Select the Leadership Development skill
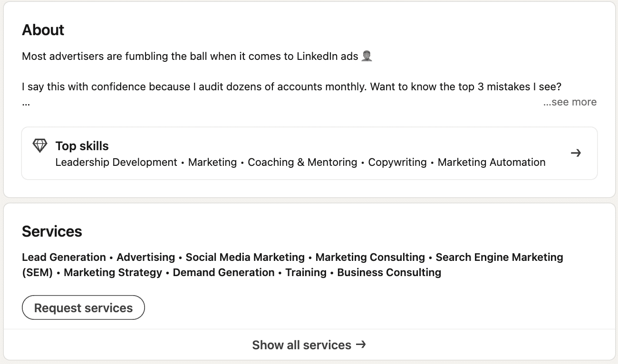 coord(116,163)
